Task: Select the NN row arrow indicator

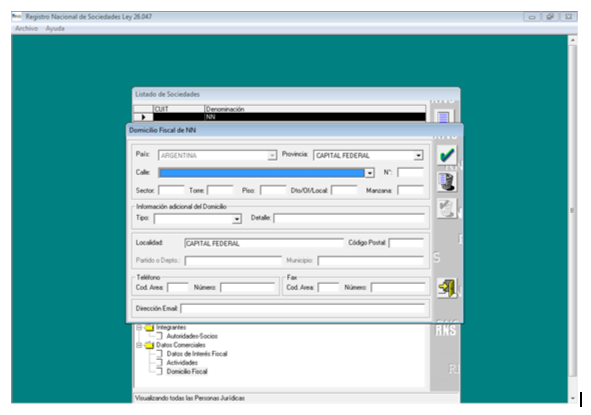Action: pyautogui.click(x=143, y=117)
